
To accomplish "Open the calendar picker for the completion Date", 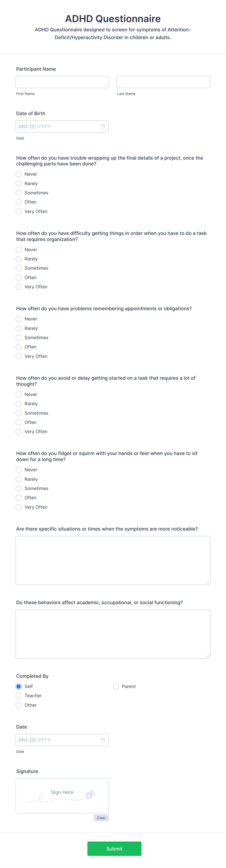I will 103,740.
